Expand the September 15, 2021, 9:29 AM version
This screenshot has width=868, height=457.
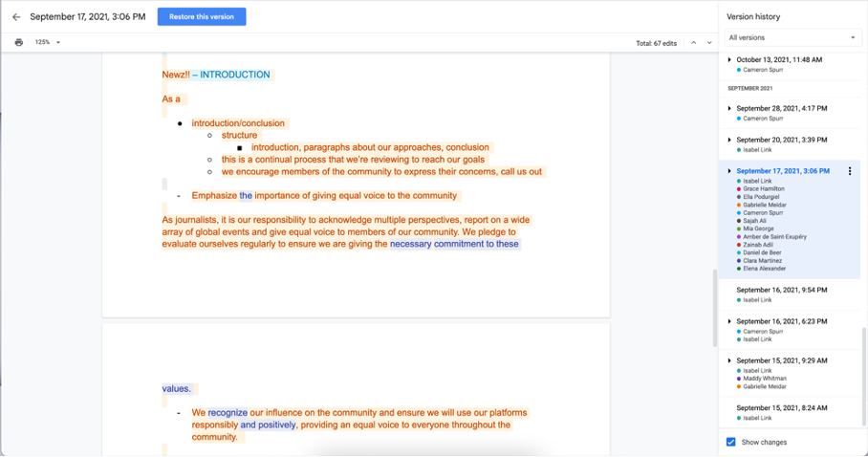729,360
